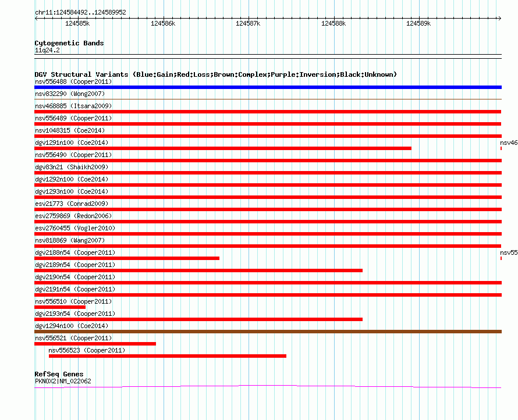The width and height of the screenshot is (518, 420).
Task: Click the esv2759869 (Redon2006) label
Action: [73, 216]
